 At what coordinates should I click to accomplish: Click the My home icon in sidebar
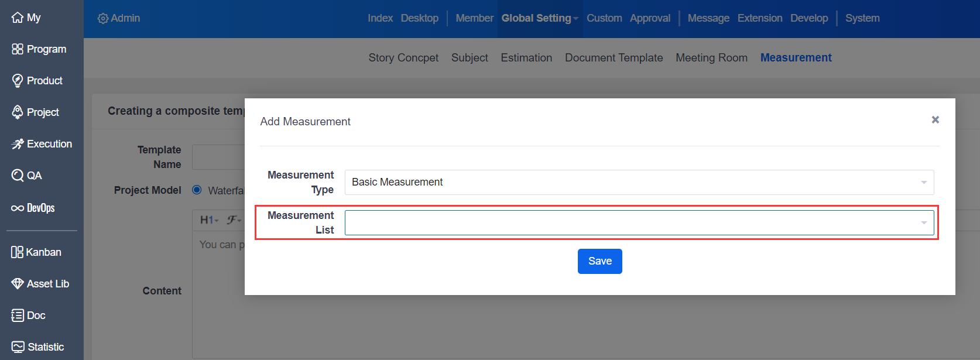tap(18, 18)
